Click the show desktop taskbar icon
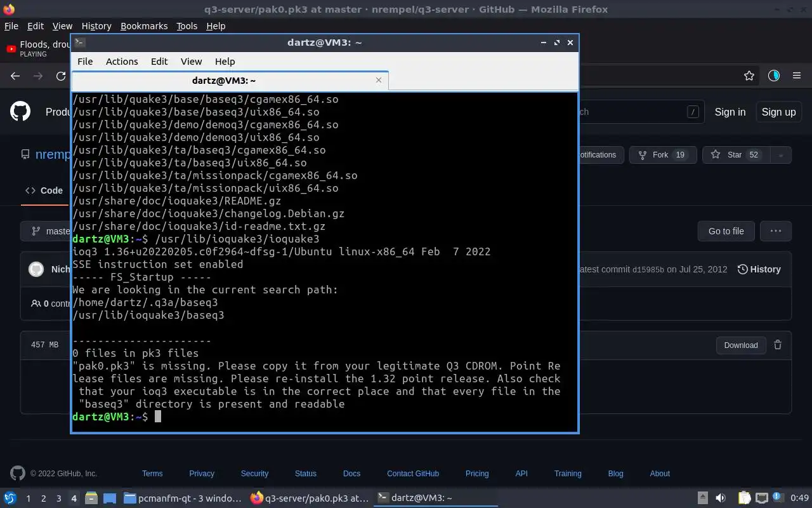This screenshot has height=508, width=812. (110, 498)
